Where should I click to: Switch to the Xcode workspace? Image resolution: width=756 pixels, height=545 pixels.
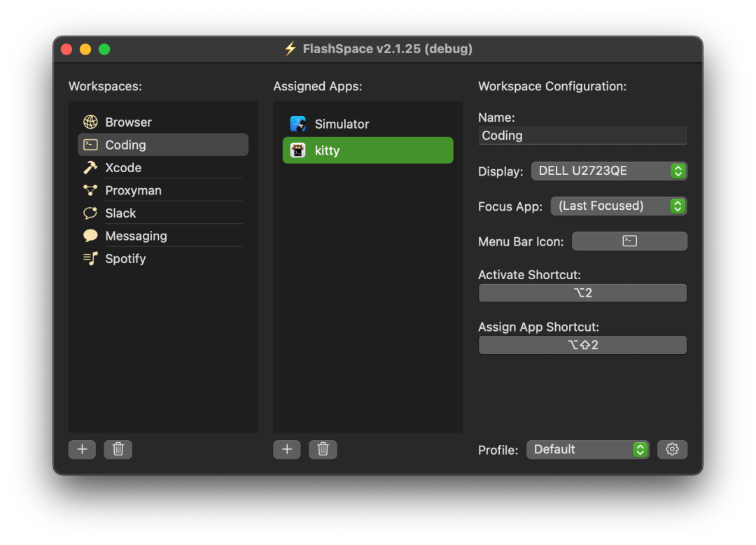click(122, 167)
